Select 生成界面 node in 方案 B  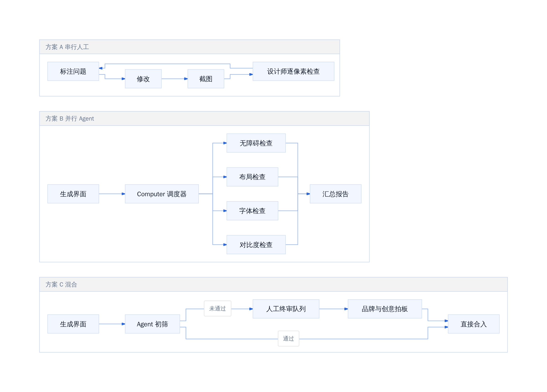coord(73,194)
